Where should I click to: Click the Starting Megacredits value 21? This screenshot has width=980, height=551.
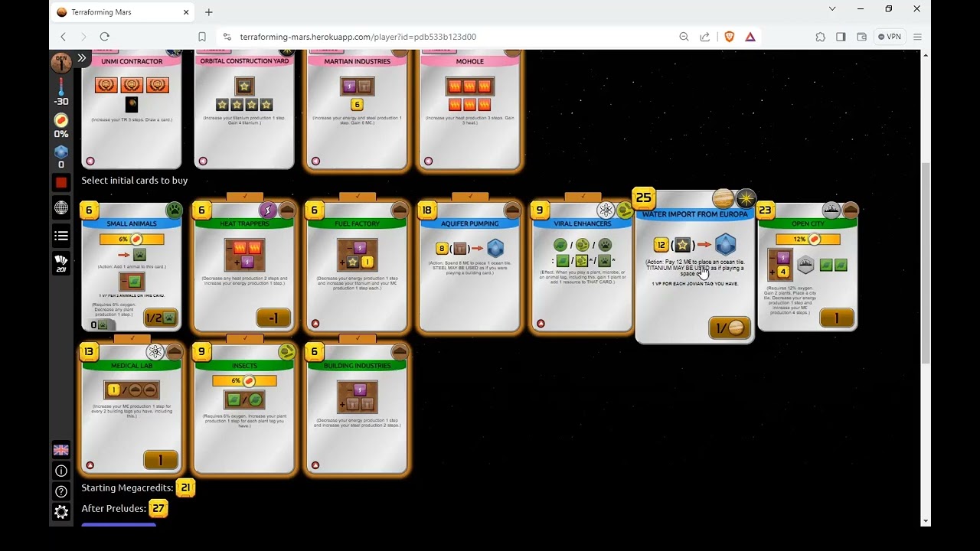185,487
